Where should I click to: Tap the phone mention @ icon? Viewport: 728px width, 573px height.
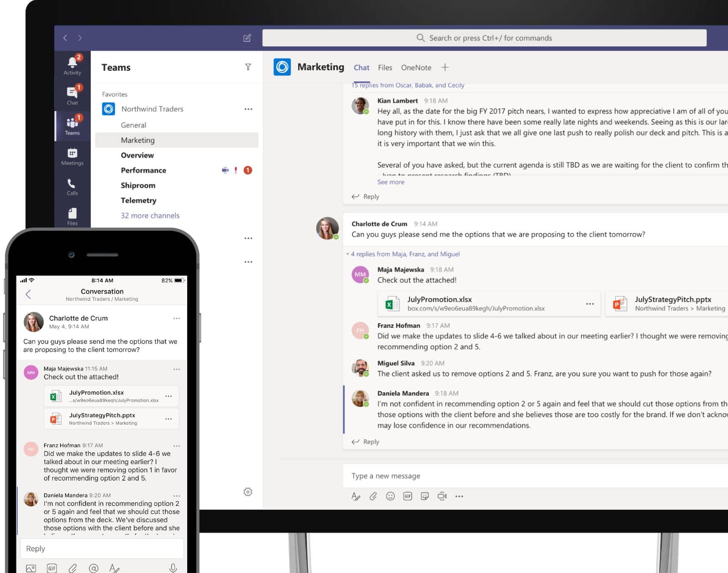click(x=94, y=568)
